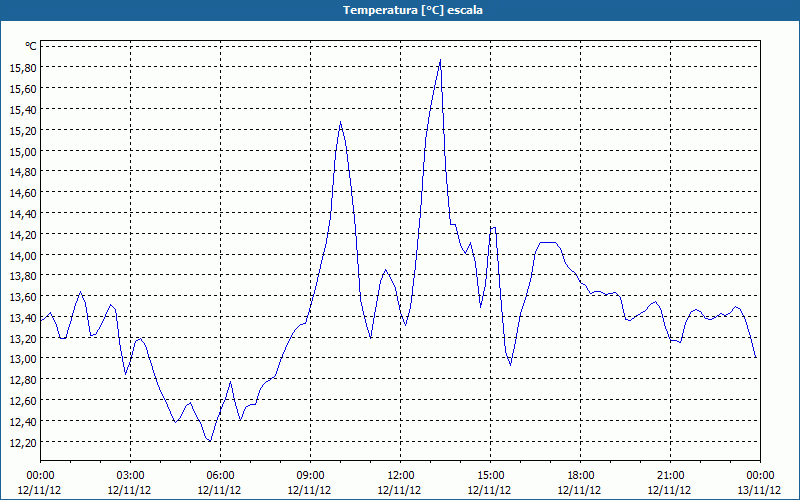Screen dimensions: 800x500
Task: Select the 13,40 axis value
Action: [x=23, y=317]
